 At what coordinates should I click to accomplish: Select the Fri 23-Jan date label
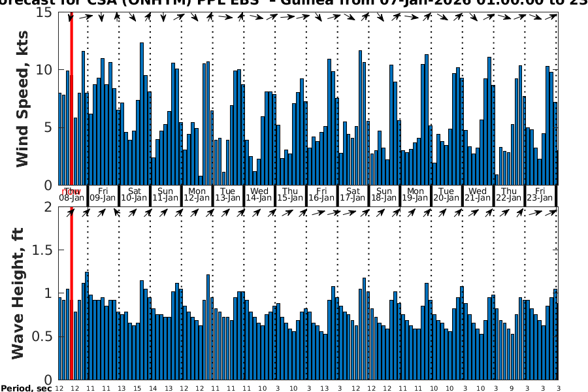click(540, 194)
